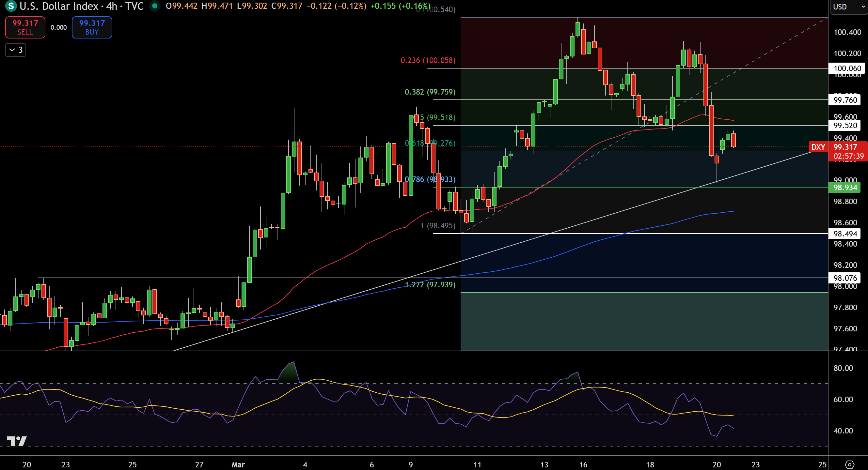Click the 98.200 price scale value
Image resolution: width=868 pixels, height=470 pixels.
point(845,265)
